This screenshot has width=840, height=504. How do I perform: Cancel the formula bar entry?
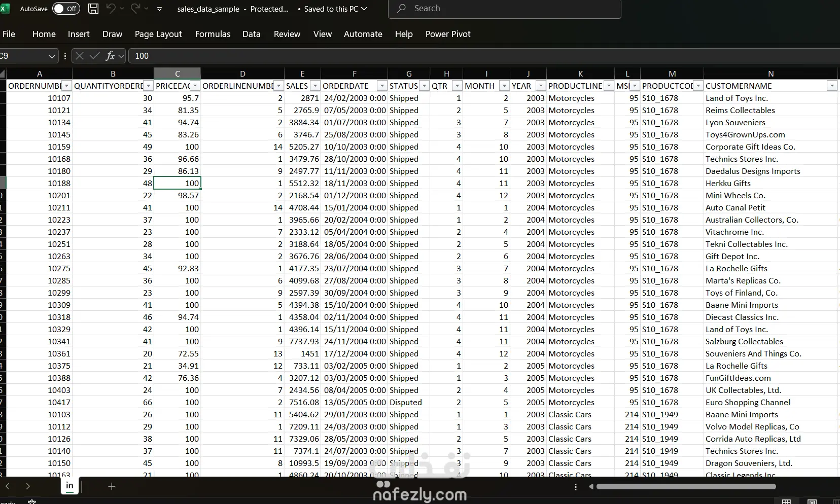[80, 56]
